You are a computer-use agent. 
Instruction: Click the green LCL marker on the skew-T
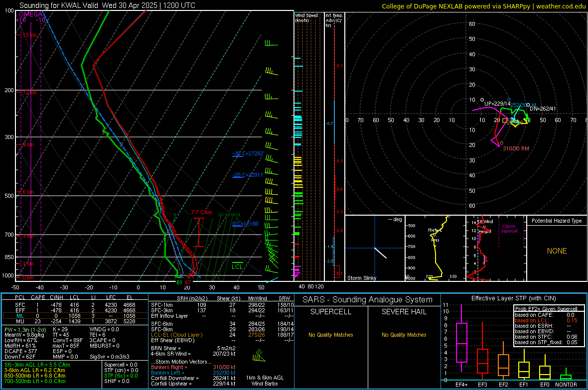[237, 266]
